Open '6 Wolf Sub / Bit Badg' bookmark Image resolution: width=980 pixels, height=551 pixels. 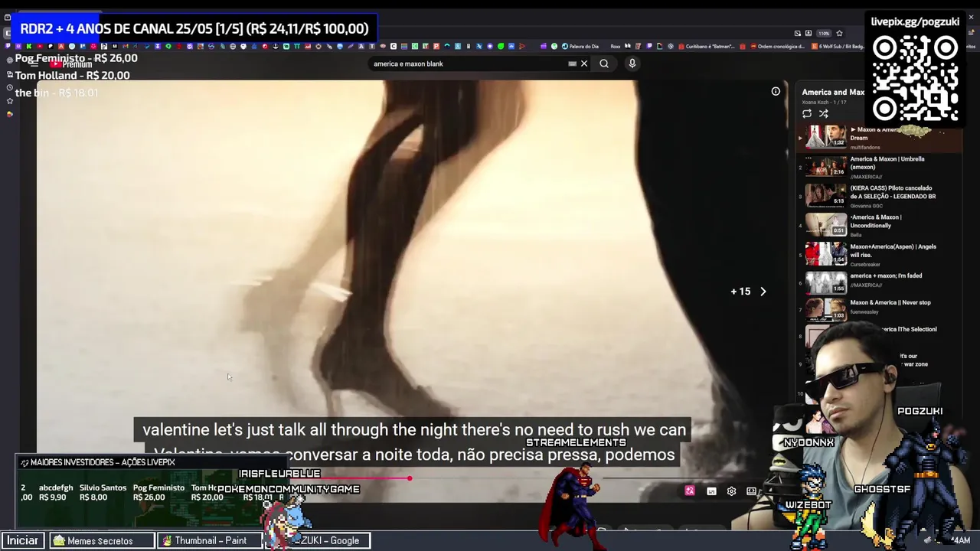pyautogui.click(x=838, y=47)
